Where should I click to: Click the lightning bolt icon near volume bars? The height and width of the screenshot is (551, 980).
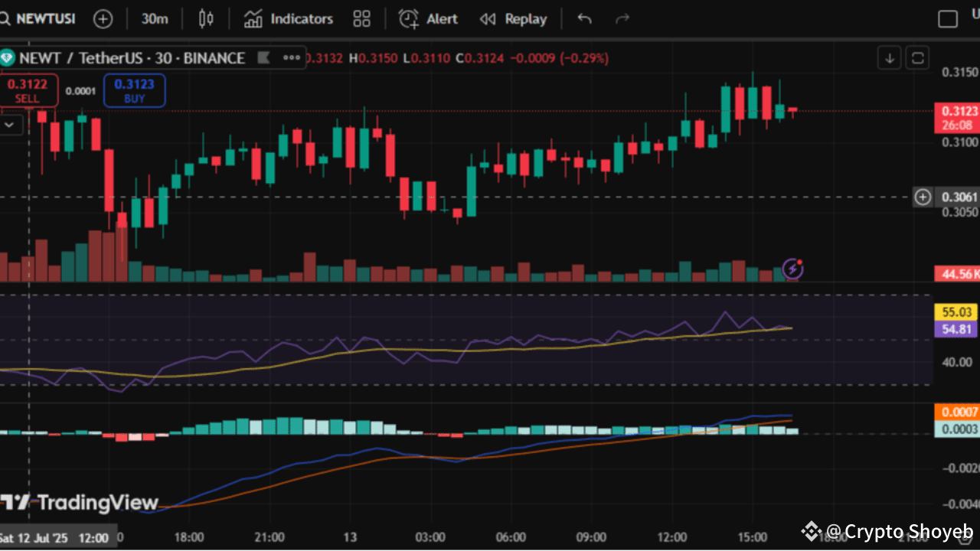(x=792, y=269)
